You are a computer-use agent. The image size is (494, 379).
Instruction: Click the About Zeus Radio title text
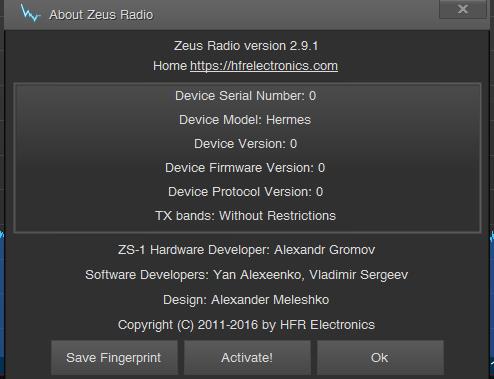coord(101,15)
